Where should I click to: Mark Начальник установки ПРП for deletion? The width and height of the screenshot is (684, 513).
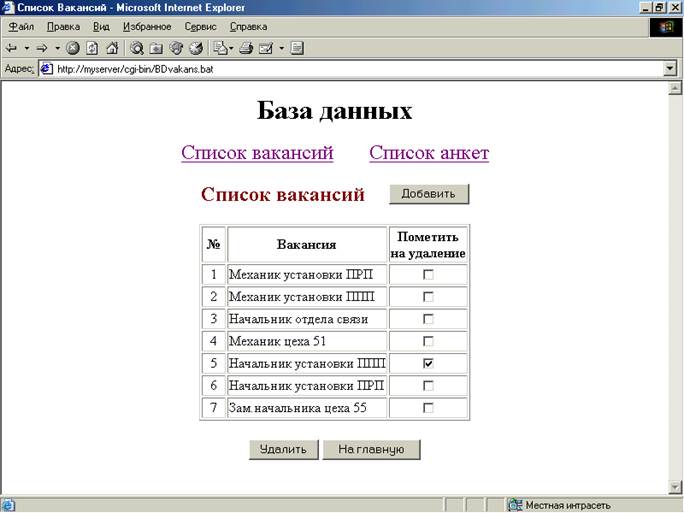pyautogui.click(x=428, y=386)
